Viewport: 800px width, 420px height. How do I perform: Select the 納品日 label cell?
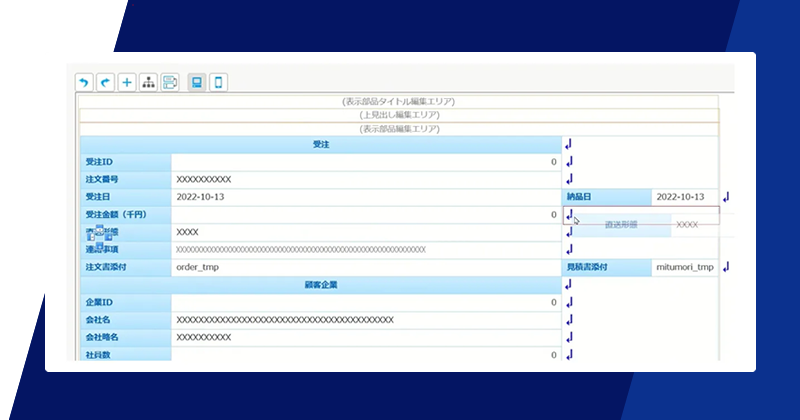tap(607, 196)
